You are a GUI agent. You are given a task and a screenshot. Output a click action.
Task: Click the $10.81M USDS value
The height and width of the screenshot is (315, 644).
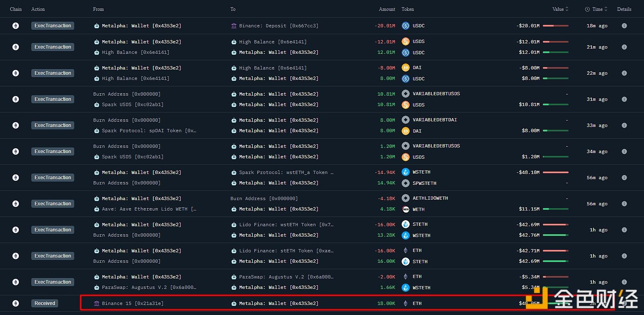click(x=529, y=104)
